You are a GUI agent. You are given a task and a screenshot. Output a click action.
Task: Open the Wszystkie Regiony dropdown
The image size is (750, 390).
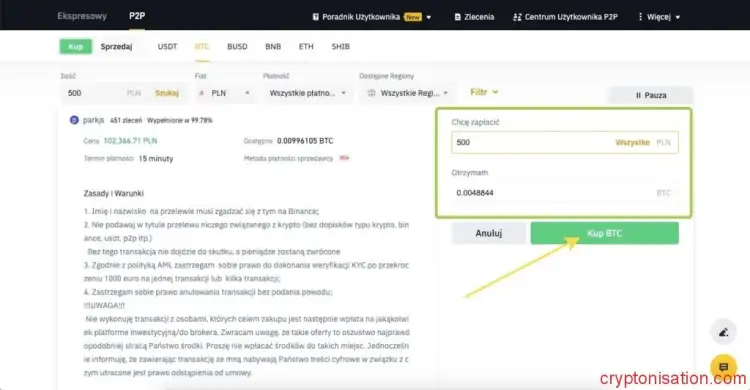[x=407, y=93]
